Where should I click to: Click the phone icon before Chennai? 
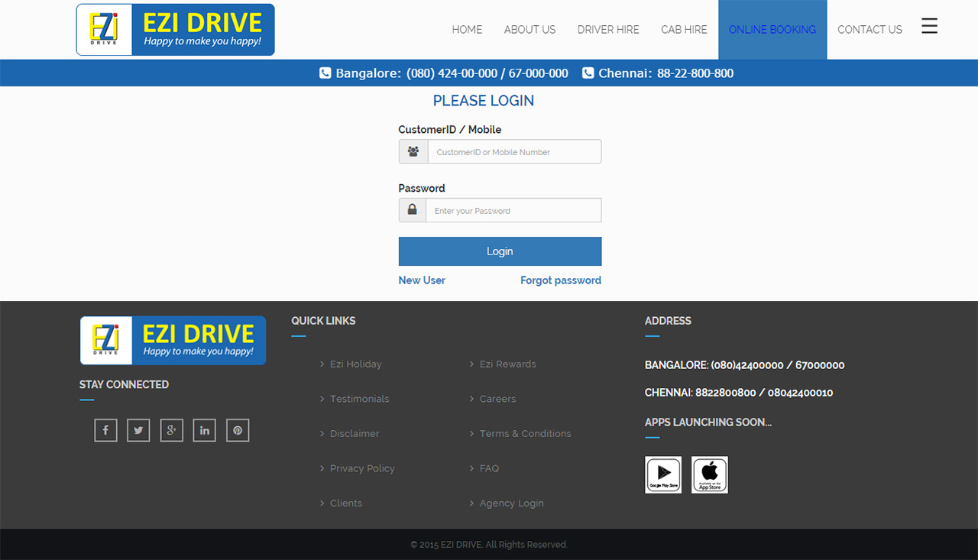click(588, 73)
